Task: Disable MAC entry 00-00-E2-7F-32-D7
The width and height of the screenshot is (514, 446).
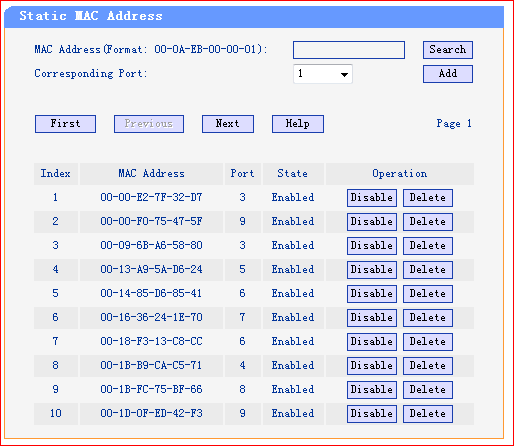Action: click(x=372, y=198)
